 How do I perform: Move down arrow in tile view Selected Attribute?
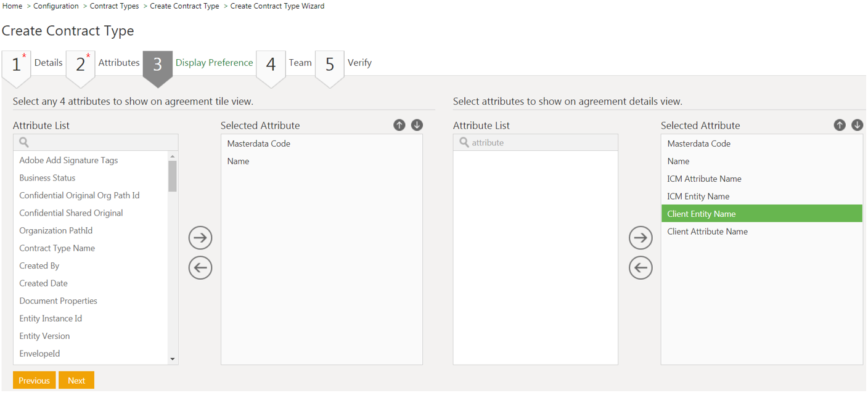tap(417, 125)
